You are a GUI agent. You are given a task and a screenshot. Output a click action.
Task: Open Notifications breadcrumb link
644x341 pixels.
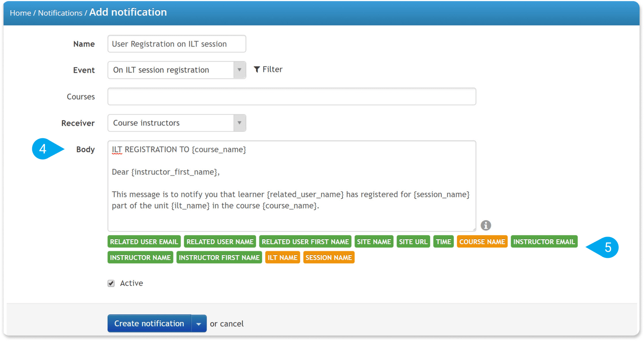point(60,13)
